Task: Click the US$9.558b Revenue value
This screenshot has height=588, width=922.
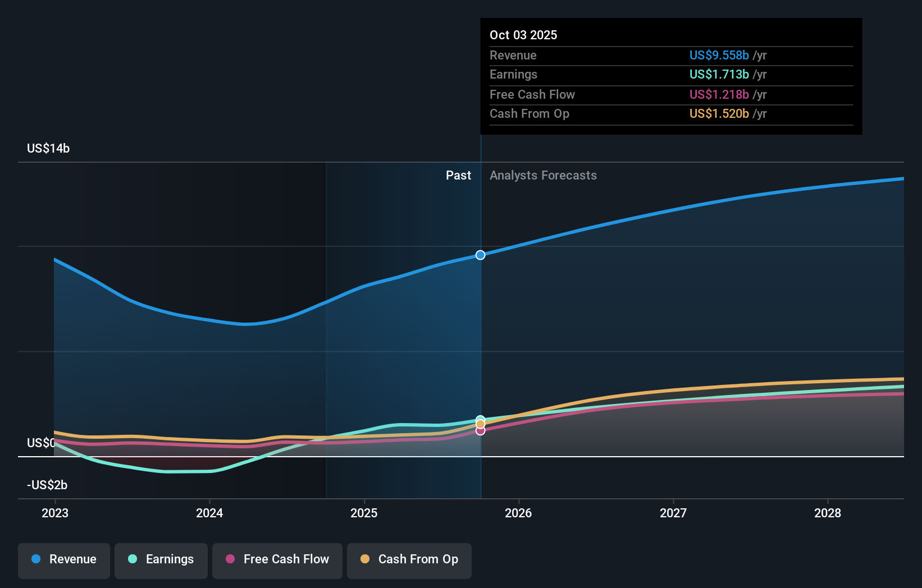Action: coord(719,55)
